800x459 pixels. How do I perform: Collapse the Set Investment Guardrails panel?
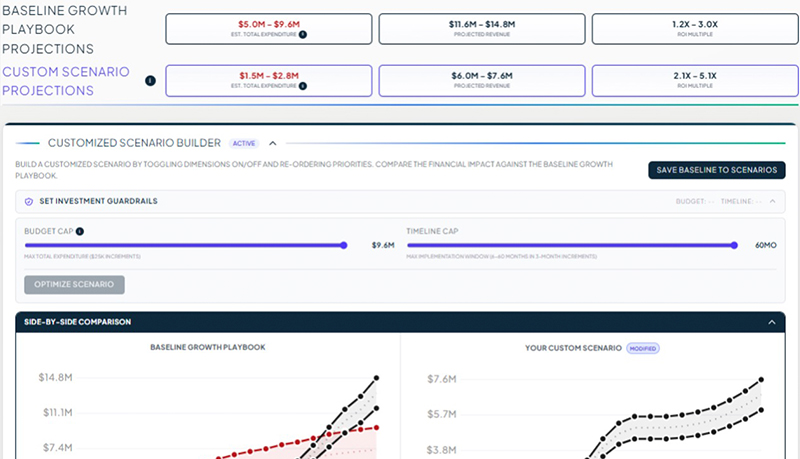(772, 201)
